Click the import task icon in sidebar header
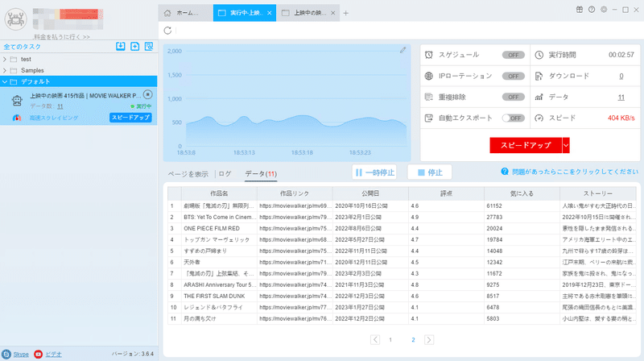The height and width of the screenshot is (361, 644). click(x=120, y=47)
